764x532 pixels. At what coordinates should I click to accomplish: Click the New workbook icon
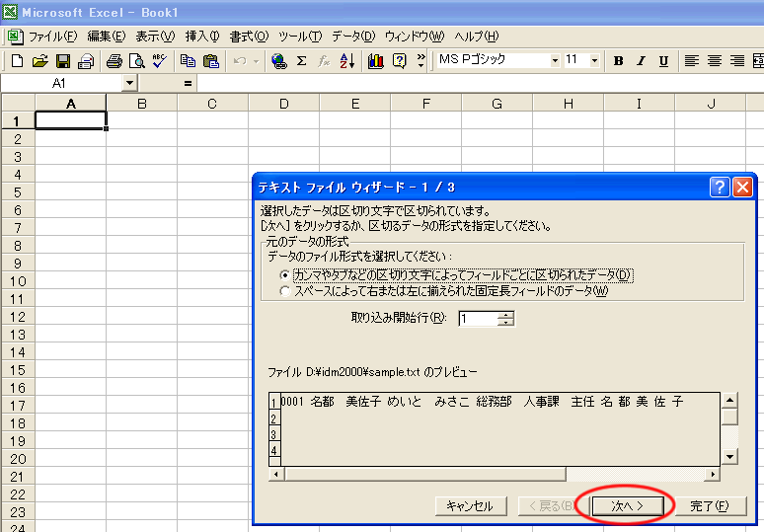coord(18,61)
